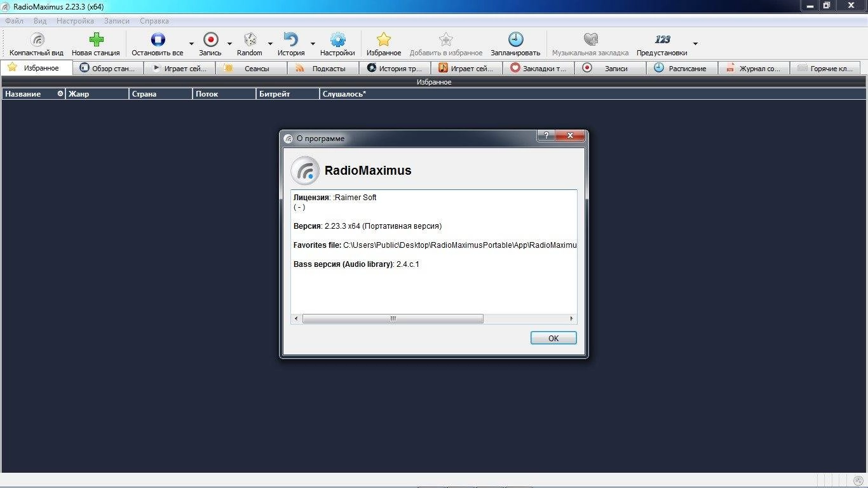Open the Горячие клавиши tab
The height and width of the screenshot is (488, 868).
(826, 68)
